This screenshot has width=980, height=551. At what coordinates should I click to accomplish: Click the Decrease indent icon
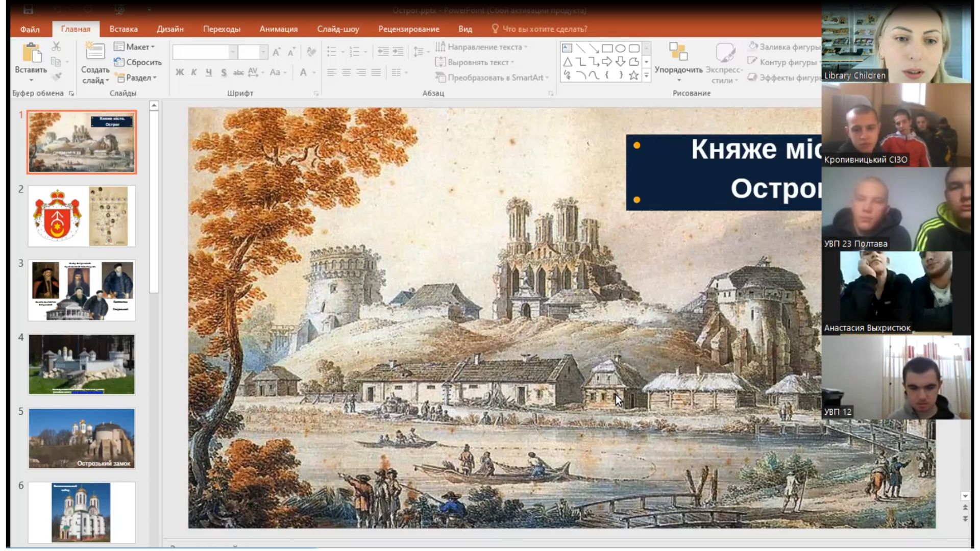point(383,52)
